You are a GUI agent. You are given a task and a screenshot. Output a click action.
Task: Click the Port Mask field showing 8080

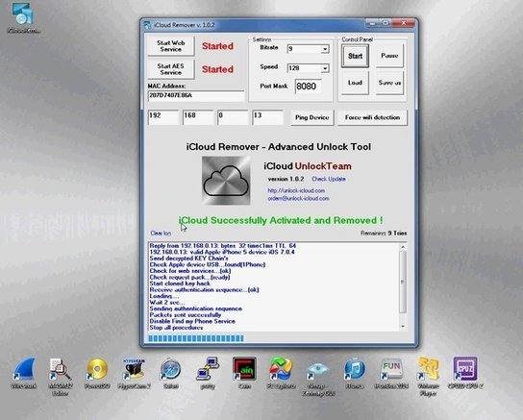point(309,86)
